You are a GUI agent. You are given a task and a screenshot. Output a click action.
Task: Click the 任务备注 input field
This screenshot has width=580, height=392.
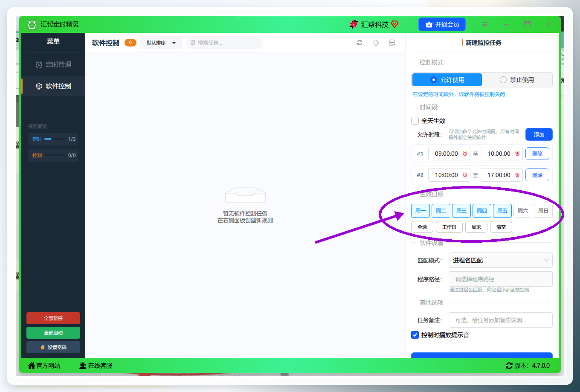tap(501, 320)
